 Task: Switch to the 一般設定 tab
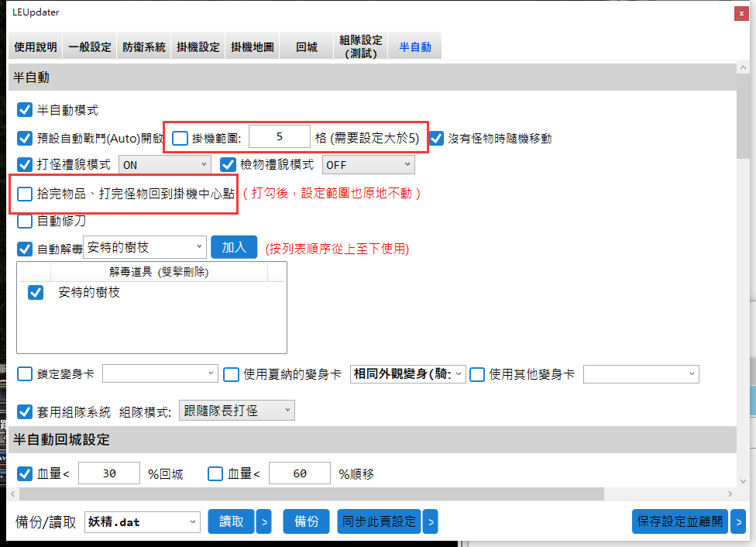[90, 46]
